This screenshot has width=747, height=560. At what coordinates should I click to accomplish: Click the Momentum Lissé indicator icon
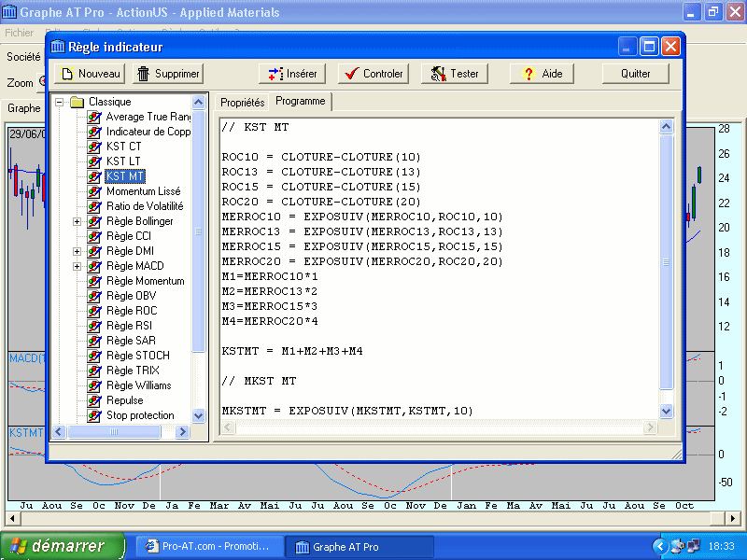(94, 191)
